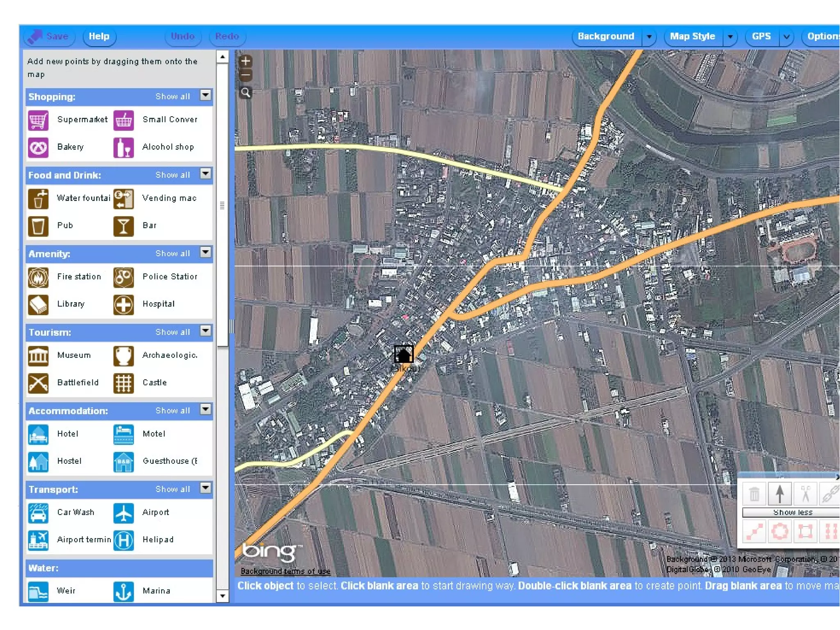Collapse the Shopping category arrow
Viewport: 840px width, 630px height.
(x=205, y=95)
